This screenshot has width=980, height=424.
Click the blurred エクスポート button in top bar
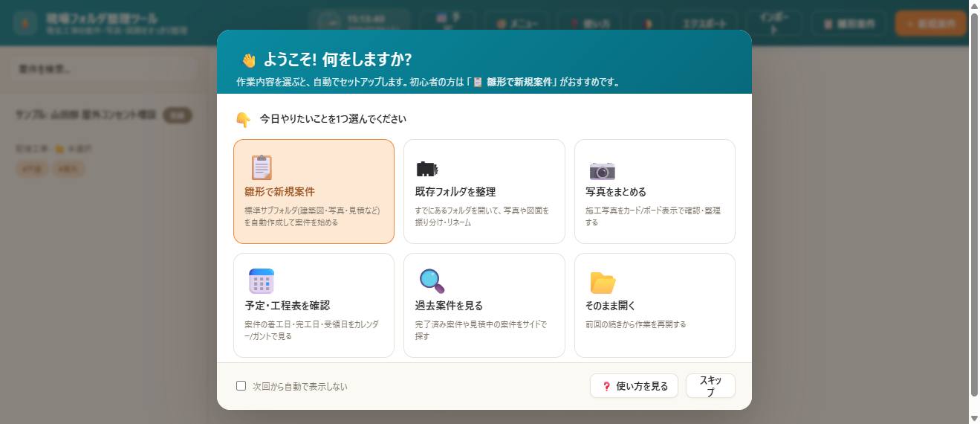click(x=703, y=24)
